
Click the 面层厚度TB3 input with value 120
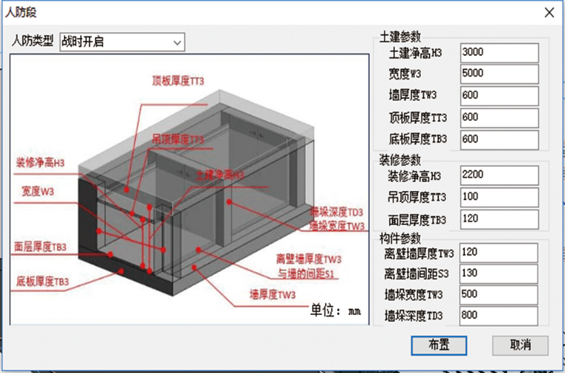coord(499,219)
